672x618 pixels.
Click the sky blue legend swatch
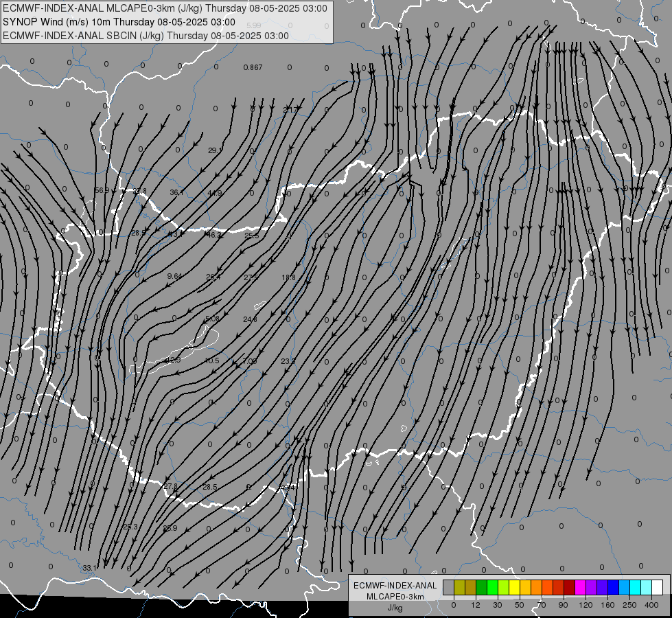click(x=625, y=587)
